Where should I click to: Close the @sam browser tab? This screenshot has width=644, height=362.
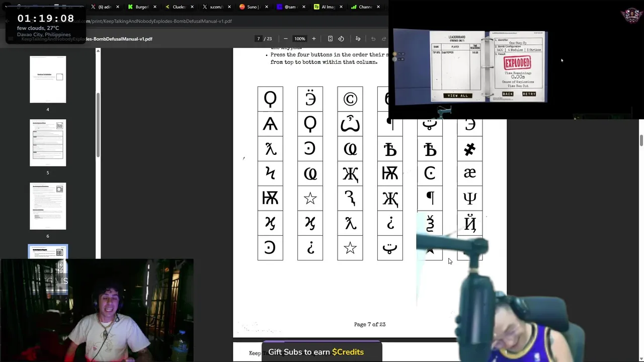coord(303,7)
